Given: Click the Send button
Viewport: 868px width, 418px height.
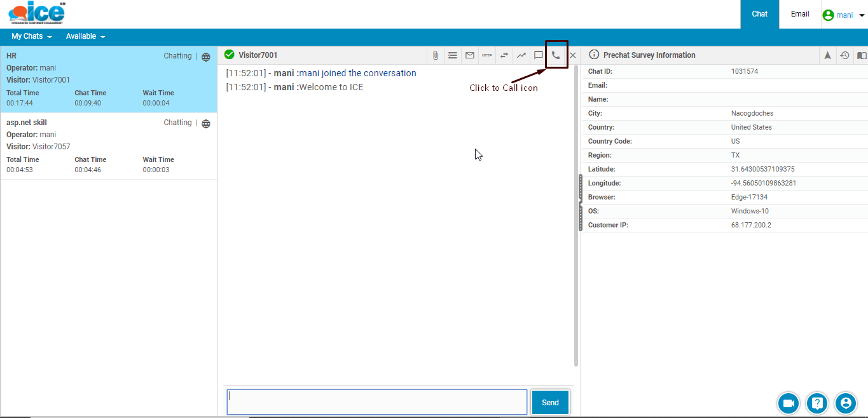Looking at the screenshot, I should 550,403.
